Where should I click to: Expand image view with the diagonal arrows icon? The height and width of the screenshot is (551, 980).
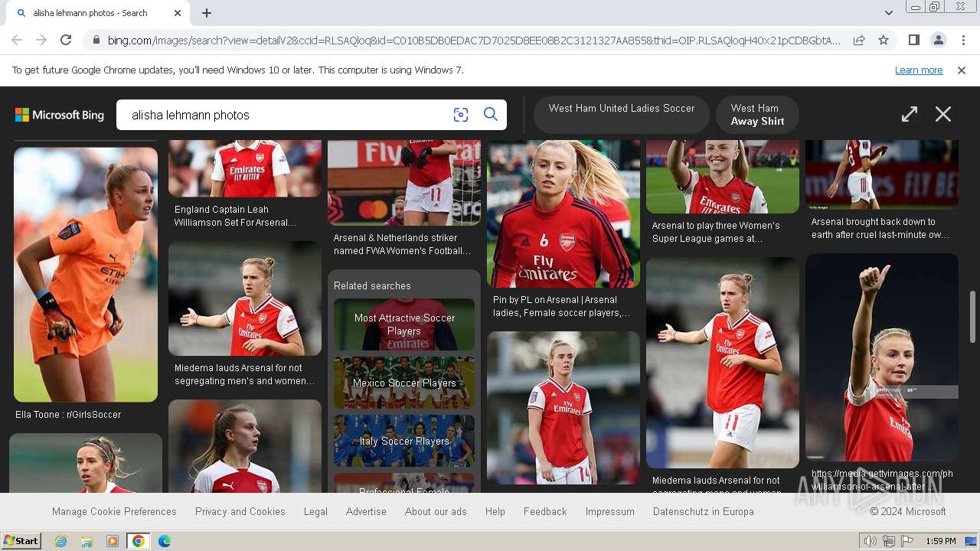(910, 114)
